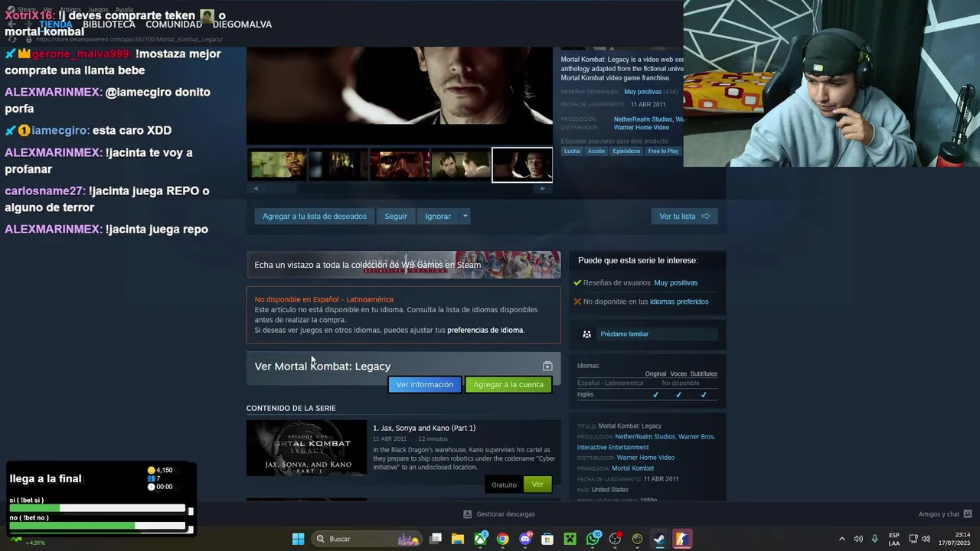Go back in the Steam browser
This screenshot has height=551, width=980.
tap(11, 25)
